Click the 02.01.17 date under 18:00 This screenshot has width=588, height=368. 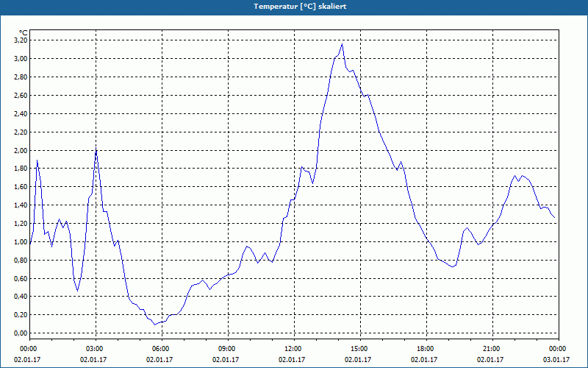tap(424, 360)
